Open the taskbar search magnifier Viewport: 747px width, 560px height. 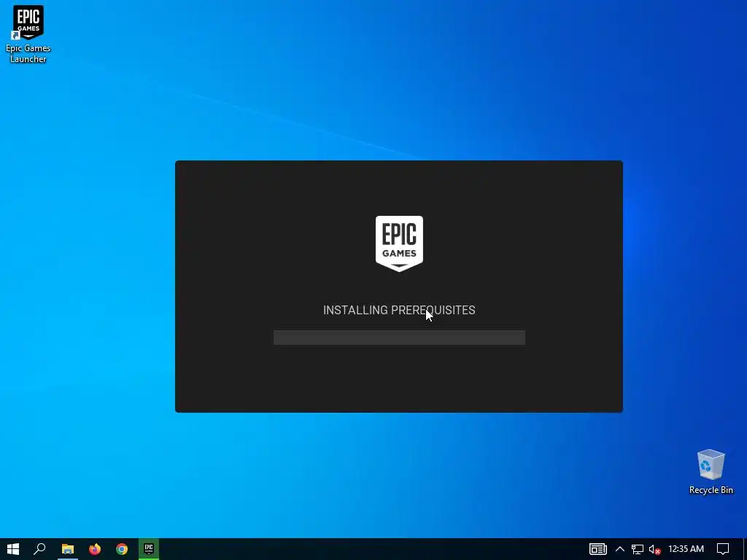coord(39,549)
